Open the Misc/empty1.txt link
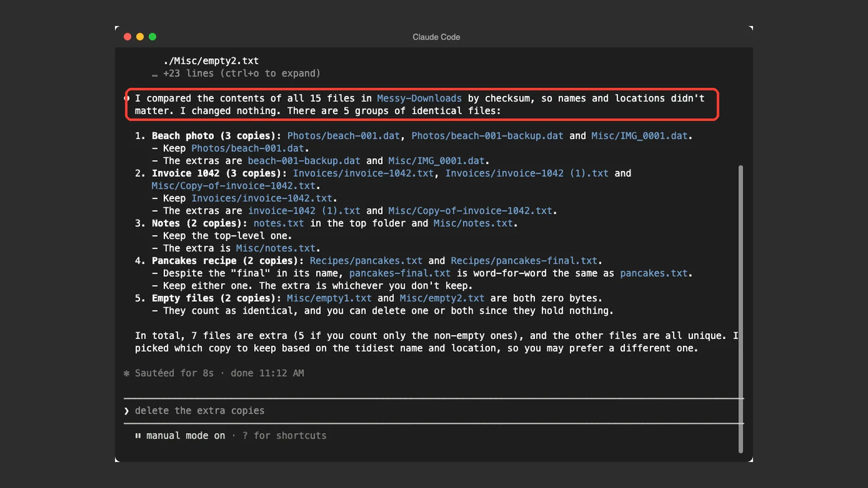 329,298
